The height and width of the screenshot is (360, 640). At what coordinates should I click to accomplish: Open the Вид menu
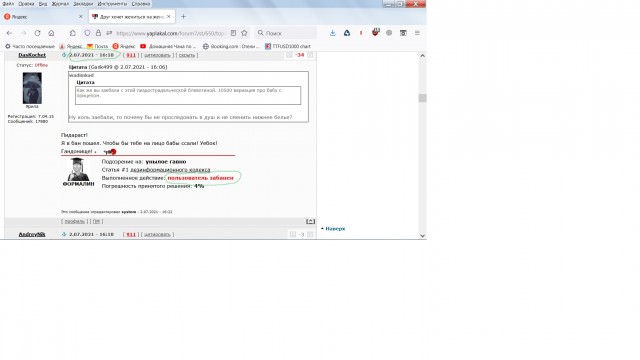click(x=43, y=4)
